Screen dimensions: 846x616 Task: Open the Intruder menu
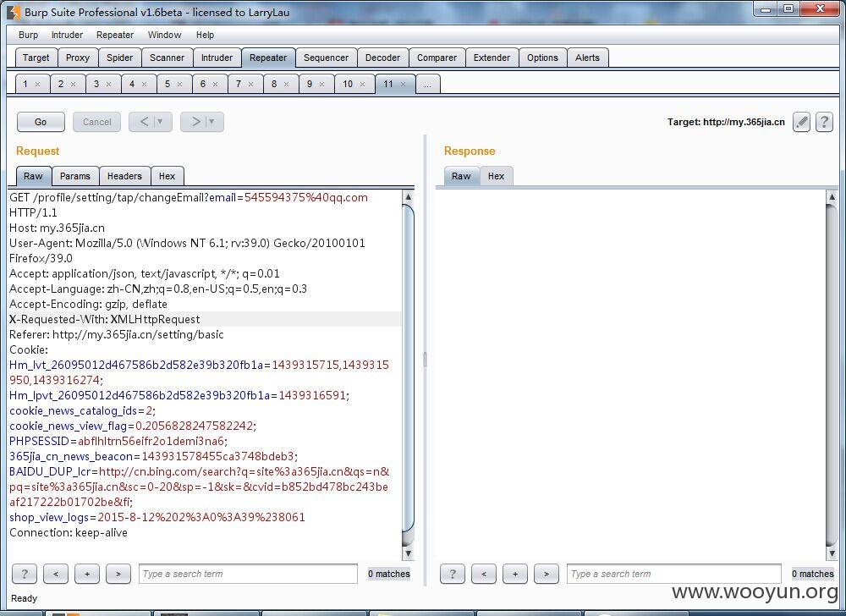(x=67, y=35)
